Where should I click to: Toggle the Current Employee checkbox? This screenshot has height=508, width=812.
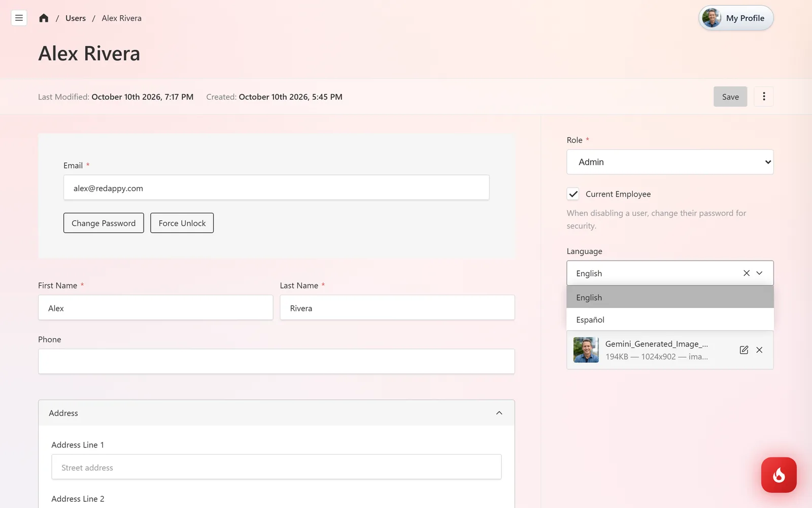point(573,194)
